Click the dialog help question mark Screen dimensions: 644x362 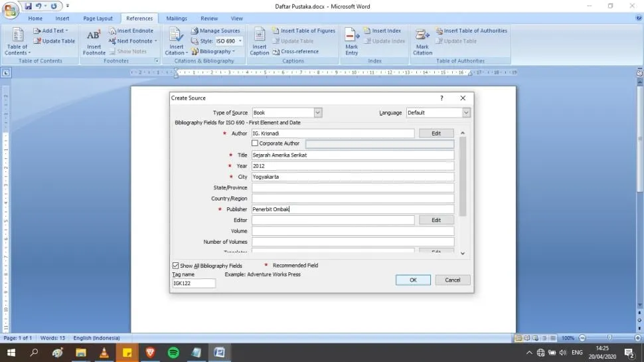[442, 98]
